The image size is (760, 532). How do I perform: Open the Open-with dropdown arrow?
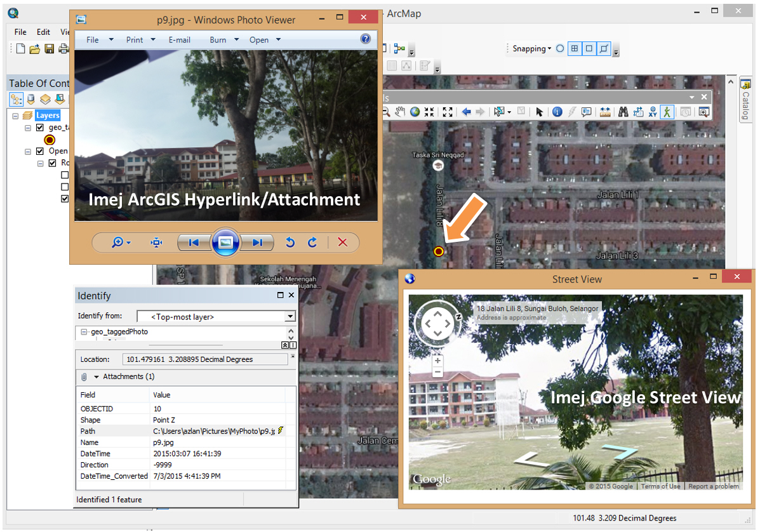pyautogui.click(x=278, y=40)
